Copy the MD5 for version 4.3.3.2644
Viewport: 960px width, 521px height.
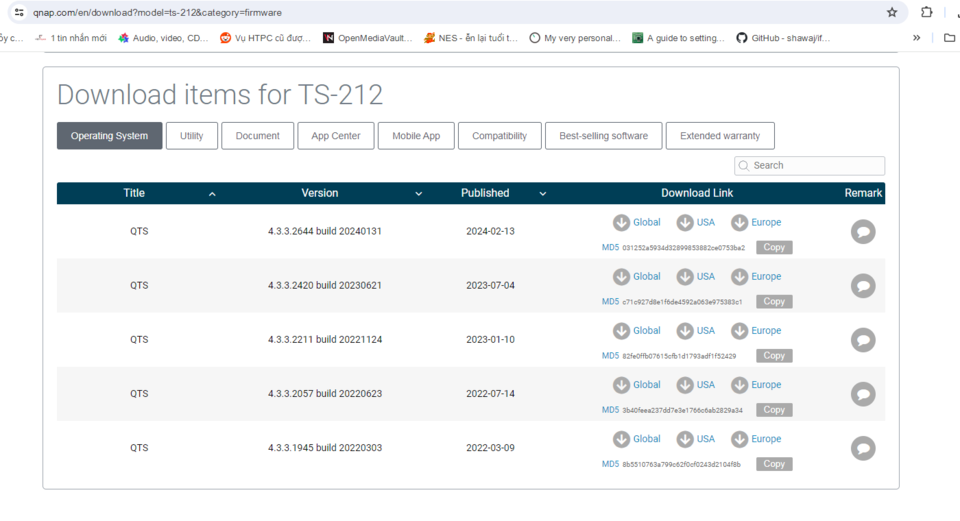click(774, 247)
